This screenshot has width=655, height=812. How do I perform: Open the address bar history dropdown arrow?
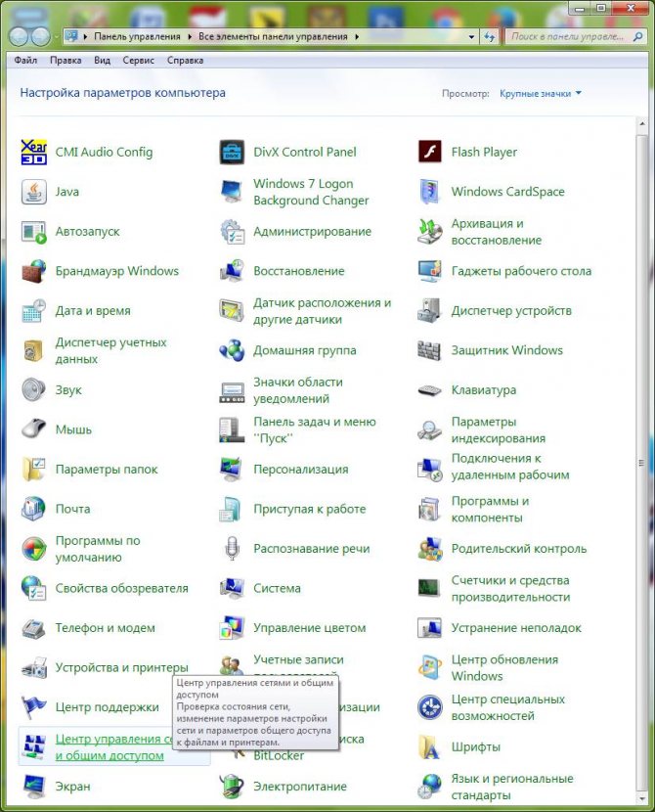pyautogui.click(x=471, y=37)
